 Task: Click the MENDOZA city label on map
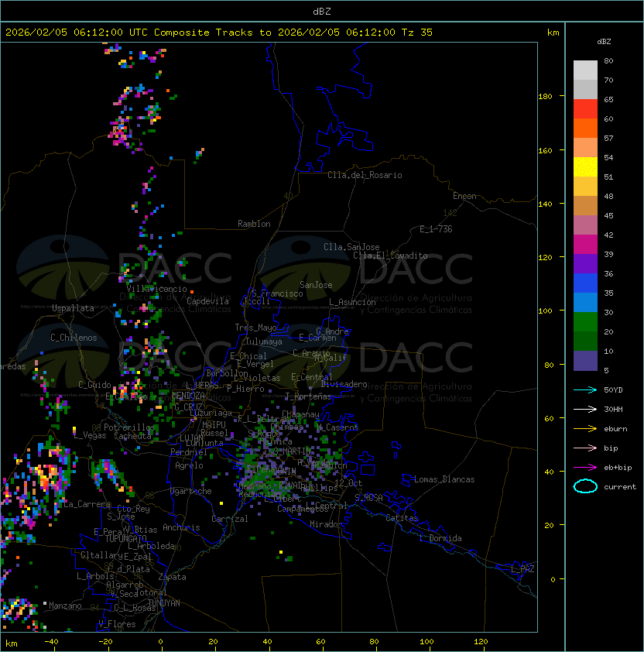[188, 396]
